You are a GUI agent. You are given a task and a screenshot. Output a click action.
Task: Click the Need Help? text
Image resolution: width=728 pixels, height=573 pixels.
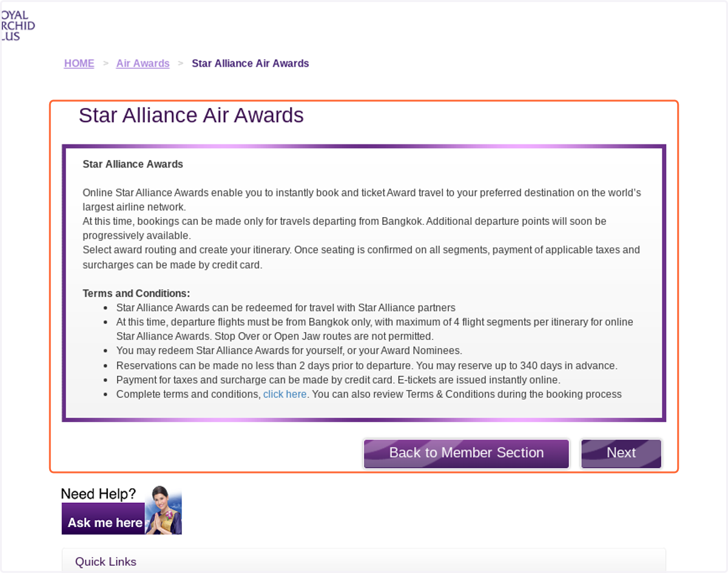point(98,494)
